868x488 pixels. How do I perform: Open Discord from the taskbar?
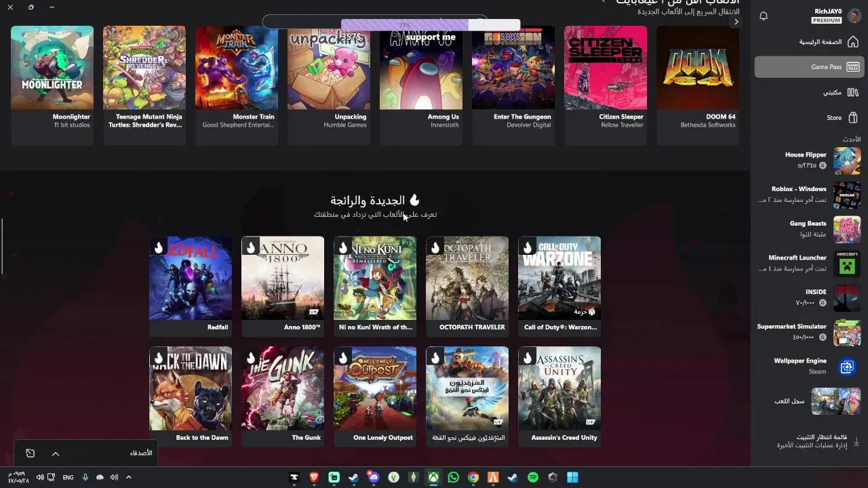coord(374,477)
